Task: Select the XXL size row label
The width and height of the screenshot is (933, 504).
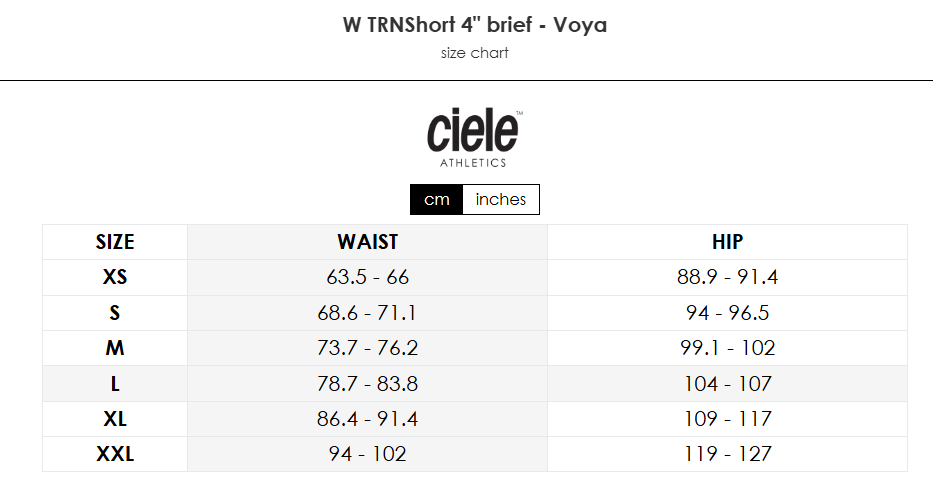Action: (x=115, y=454)
